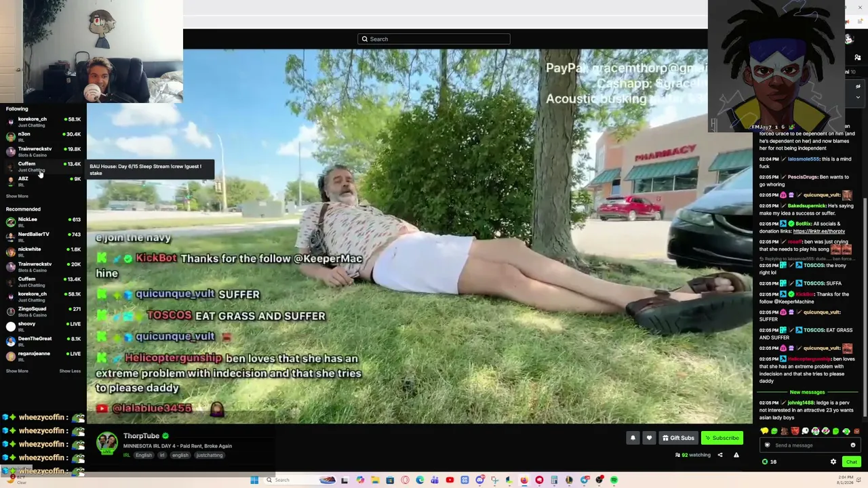Viewport: 868px width, 488px height.
Task: Click the Kick points balance icon
Action: pos(765,462)
